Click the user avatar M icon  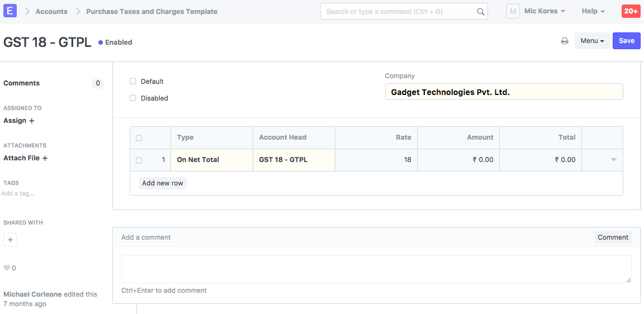pos(513,11)
